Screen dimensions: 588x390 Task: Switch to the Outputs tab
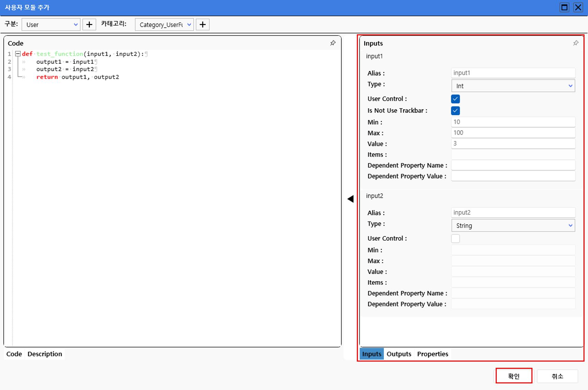click(x=399, y=354)
